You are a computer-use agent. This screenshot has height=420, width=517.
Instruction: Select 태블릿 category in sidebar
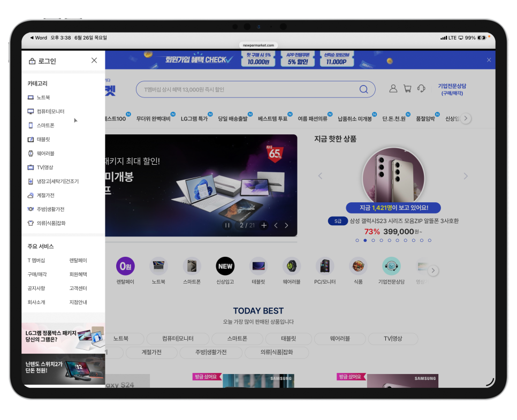(39, 140)
